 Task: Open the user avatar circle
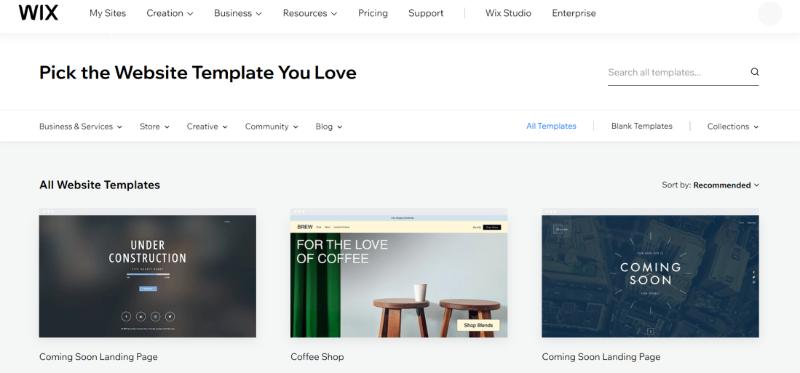pos(770,13)
